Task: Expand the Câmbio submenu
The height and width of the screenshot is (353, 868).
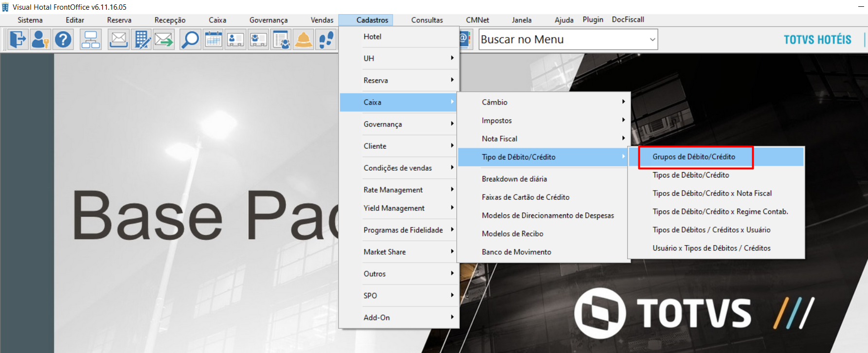Action: (543, 102)
